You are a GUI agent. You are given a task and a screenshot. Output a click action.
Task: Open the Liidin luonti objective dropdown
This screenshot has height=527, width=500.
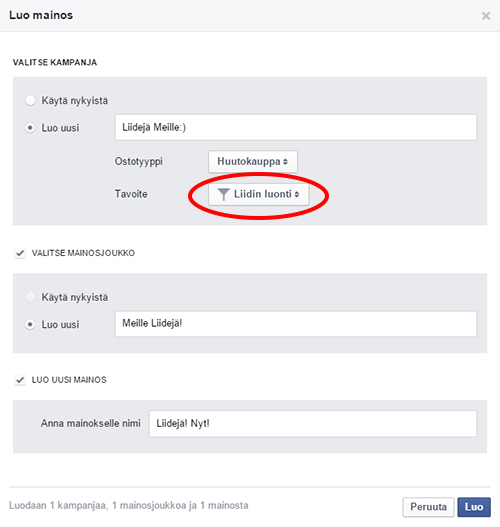coord(258,194)
